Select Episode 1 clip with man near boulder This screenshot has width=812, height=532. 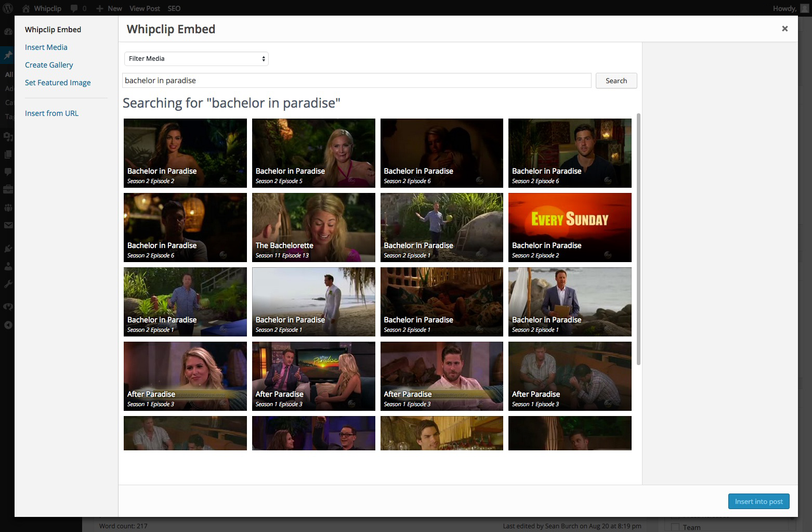point(442,227)
